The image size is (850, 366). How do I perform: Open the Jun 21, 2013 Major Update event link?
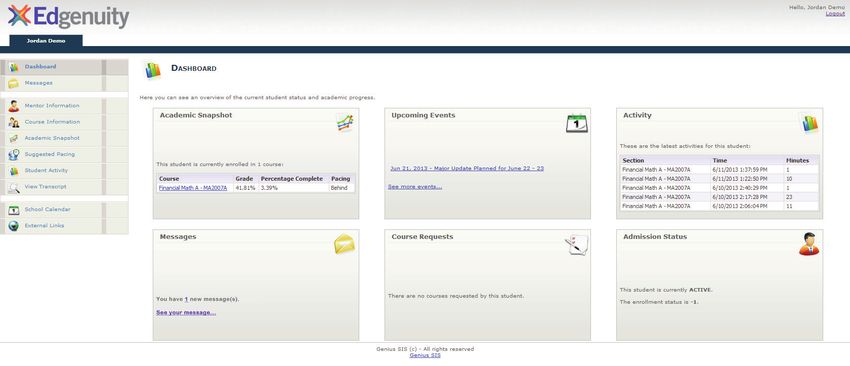[467, 169]
